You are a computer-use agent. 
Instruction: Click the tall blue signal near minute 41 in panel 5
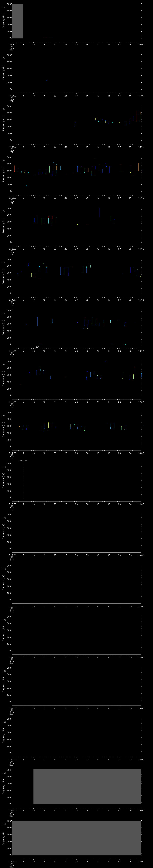coord(100,212)
